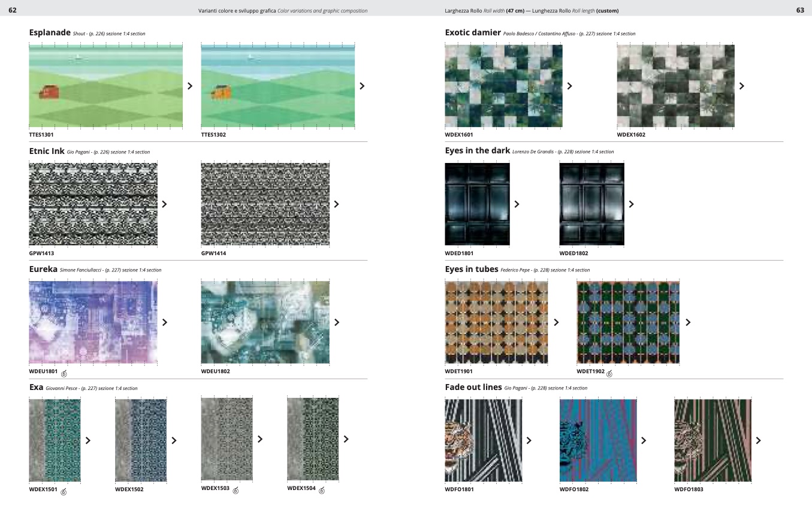This screenshot has height=526, width=812.
Task: Click the WDEX1502 code label
Action: click(129, 489)
